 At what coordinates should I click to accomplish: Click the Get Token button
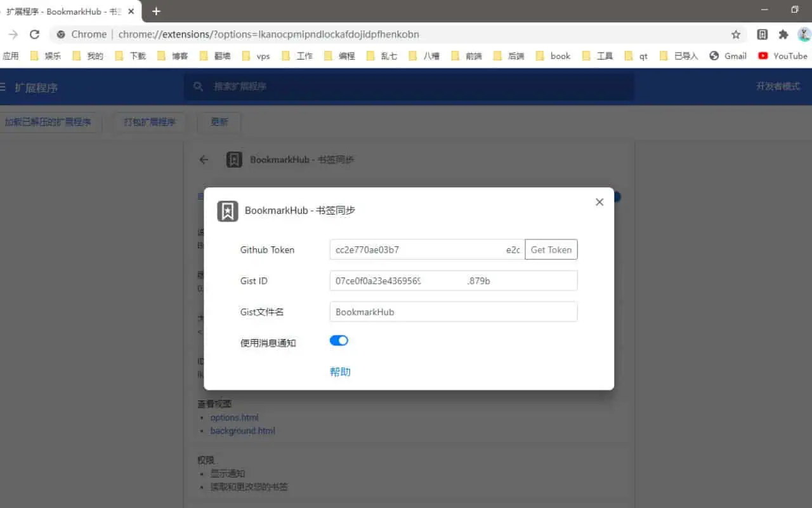coord(551,250)
